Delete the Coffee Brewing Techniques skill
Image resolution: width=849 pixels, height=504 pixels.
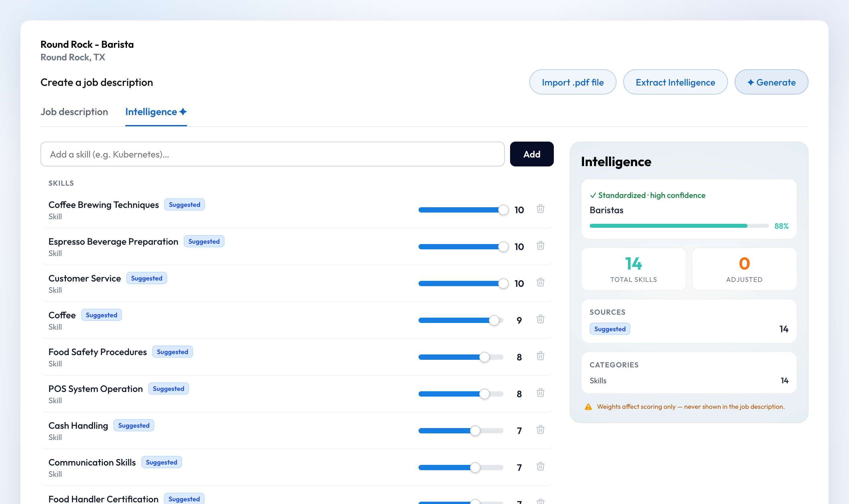pos(540,209)
